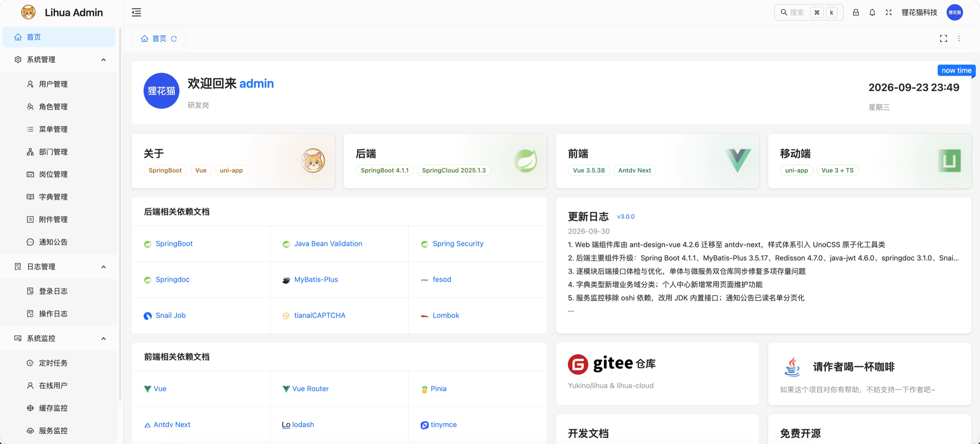
Task: Click the 狸花猫 round avatar in welcome card
Action: (161, 91)
